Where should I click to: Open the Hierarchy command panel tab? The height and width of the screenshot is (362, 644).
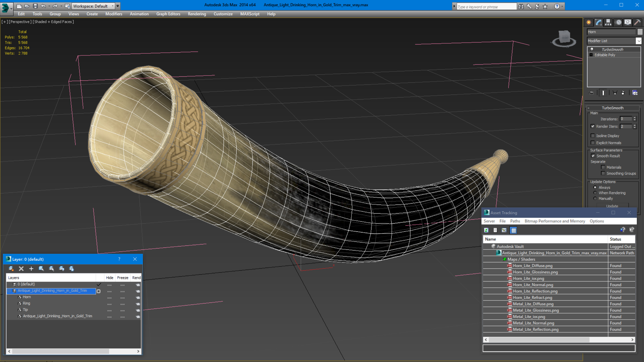click(x=608, y=23)
